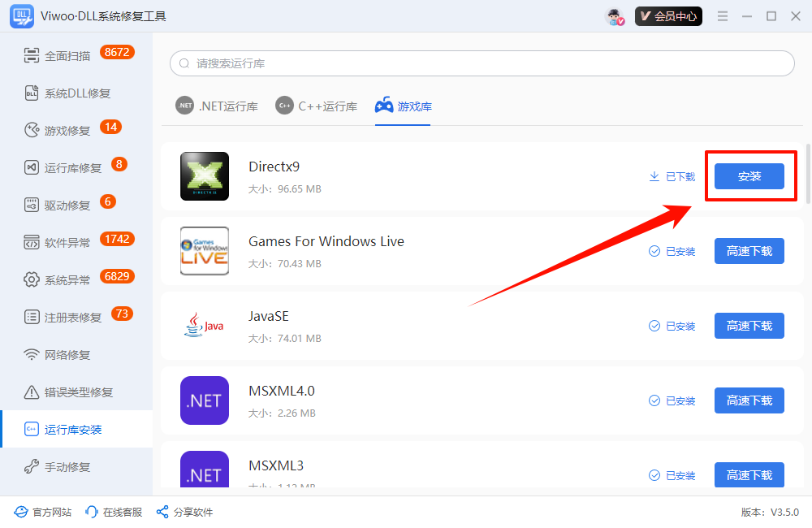Image resolution: width=812 pixels, height=528 pixels.
Task: Open 系统DLL修复 from the sidebar
Action: [x=77, y=93]
